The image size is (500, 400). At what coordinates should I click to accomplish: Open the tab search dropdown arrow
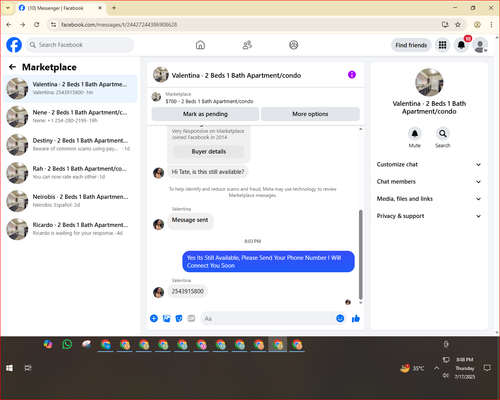point(8,8)
